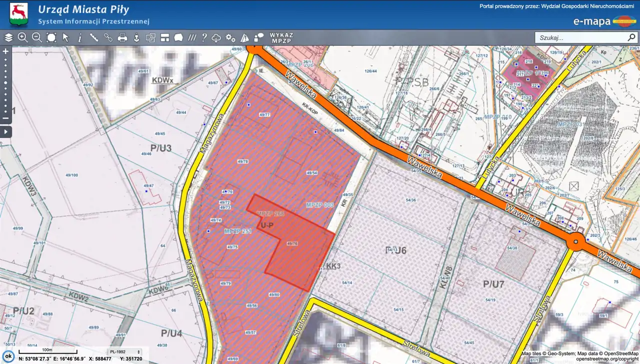This screenshot has width=640, height=364.
Task: Expand the left side panel arrow
Action: click(6, 132)
